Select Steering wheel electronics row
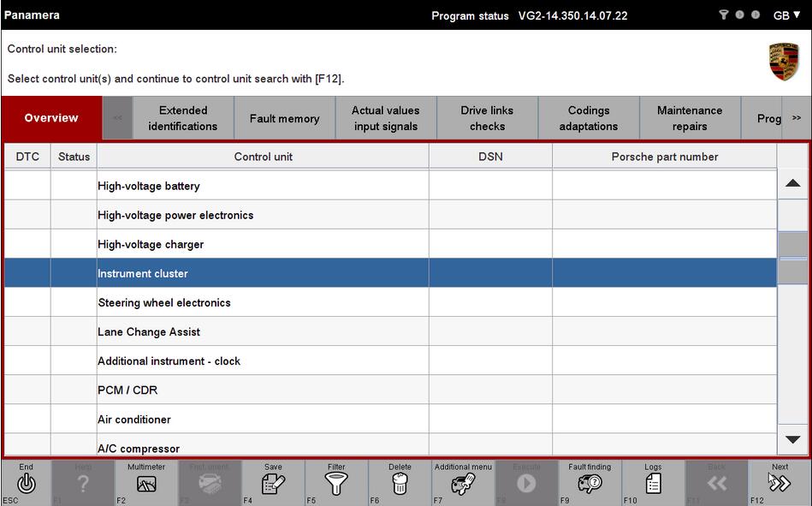 390,302
